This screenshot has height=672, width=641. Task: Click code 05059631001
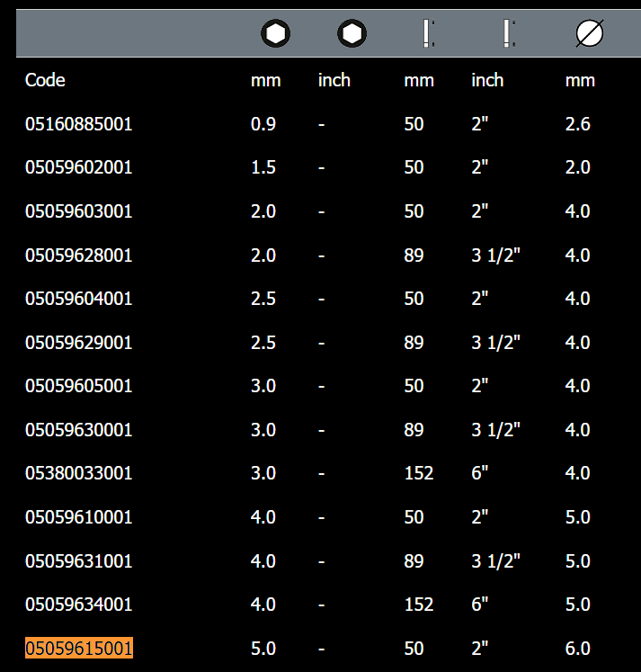pos(79,561)
